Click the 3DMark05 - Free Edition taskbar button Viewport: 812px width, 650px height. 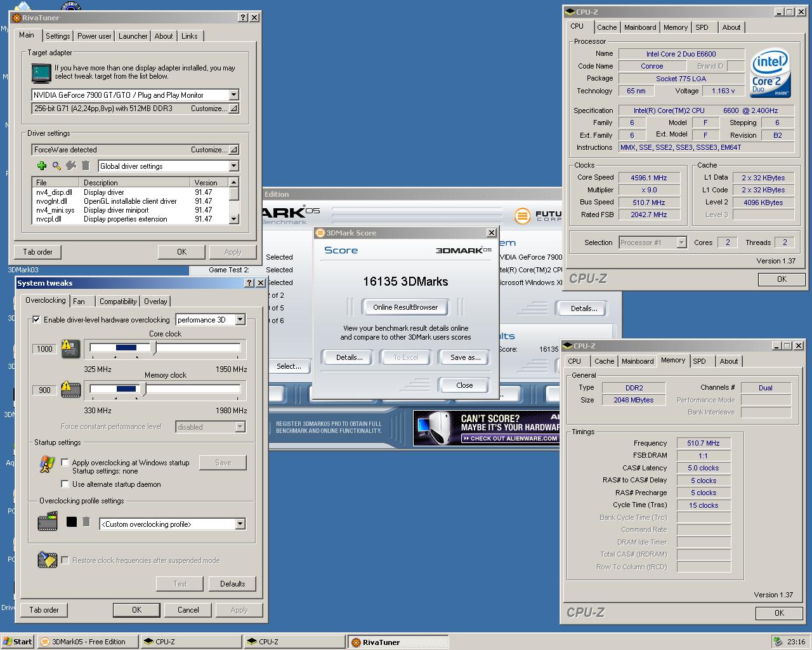(88, 642)
